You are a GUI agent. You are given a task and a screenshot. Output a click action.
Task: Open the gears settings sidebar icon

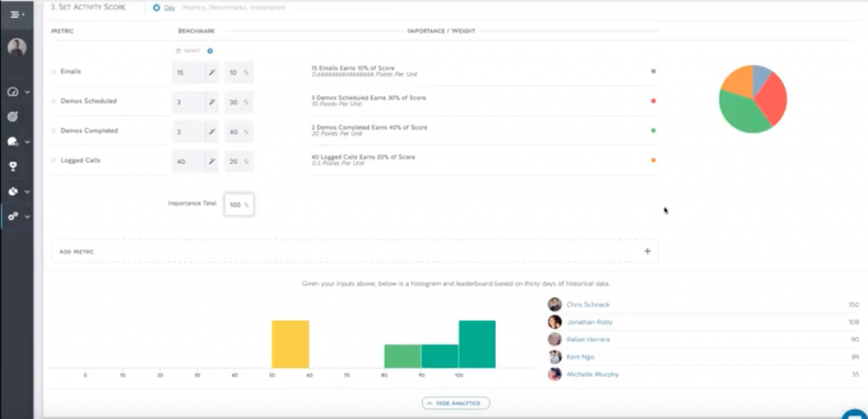click(14, 216)
